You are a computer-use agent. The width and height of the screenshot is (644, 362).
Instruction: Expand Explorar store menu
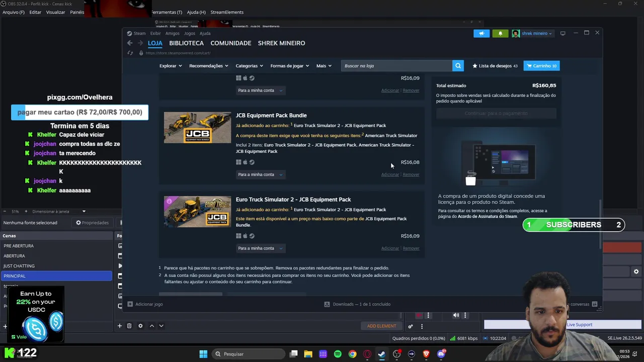point(171,66)
